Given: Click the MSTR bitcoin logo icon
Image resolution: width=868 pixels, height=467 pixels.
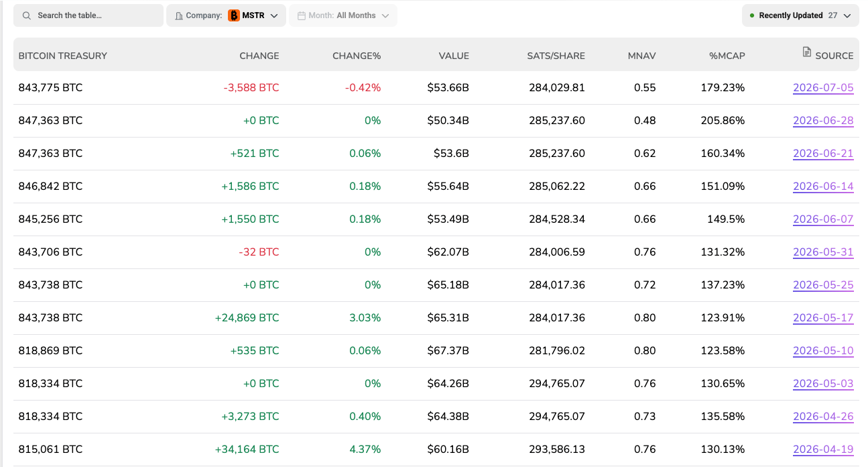Looking at the screenshot, I should [x=233, y=15].
